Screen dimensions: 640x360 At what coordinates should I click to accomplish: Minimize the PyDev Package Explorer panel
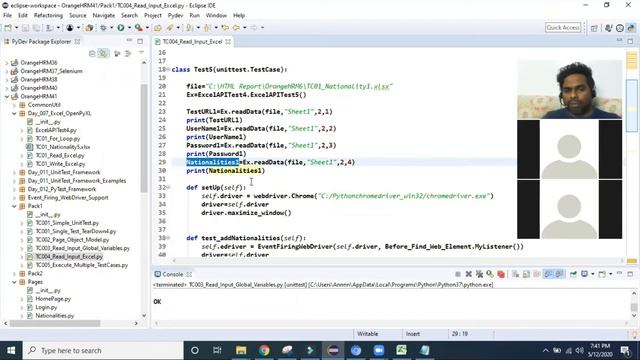tap(129, 41)
